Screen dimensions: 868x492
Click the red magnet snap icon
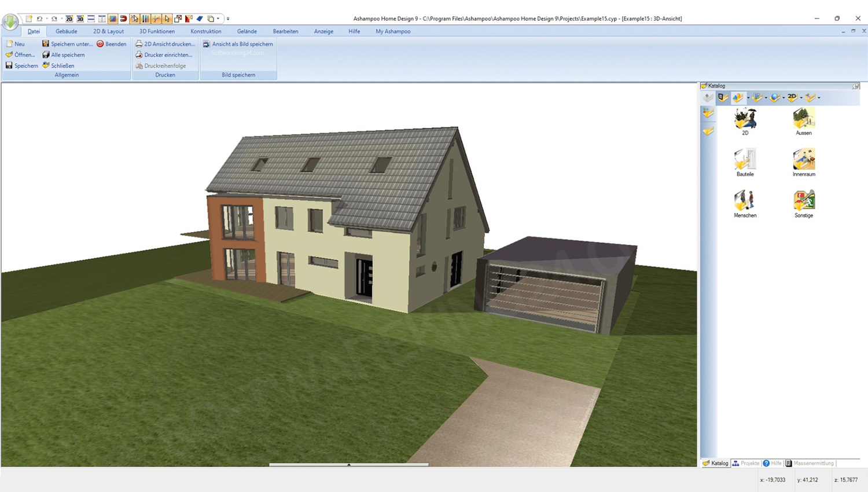coord(123,19)
